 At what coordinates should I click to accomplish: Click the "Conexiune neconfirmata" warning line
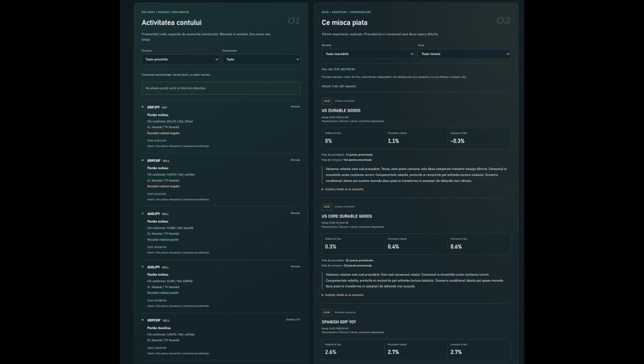click(176, 75)
